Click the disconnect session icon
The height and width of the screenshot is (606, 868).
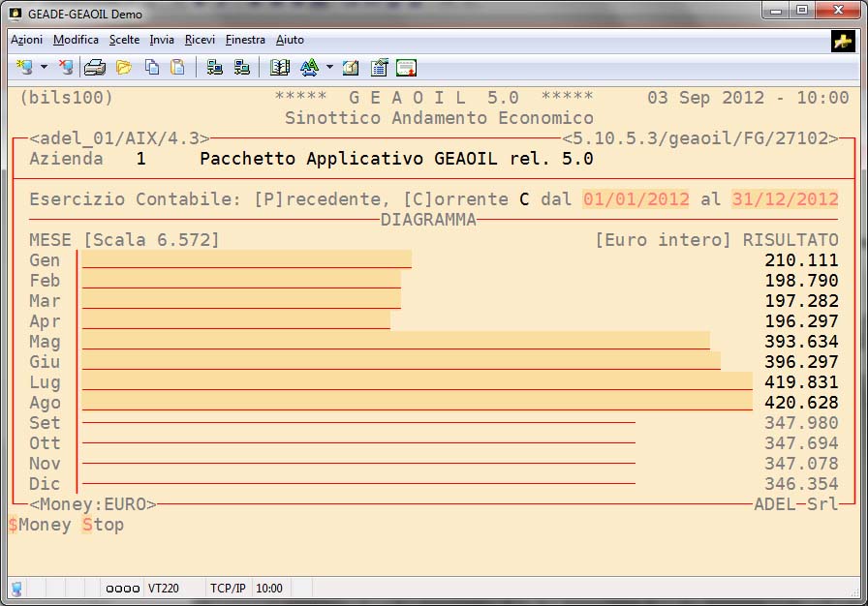click(x=65, y=68)
